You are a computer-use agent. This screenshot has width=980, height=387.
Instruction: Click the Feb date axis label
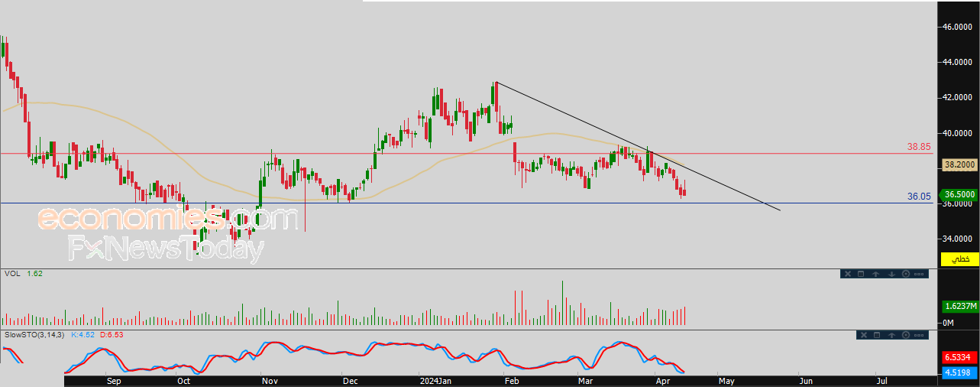(x=513, y=380)
